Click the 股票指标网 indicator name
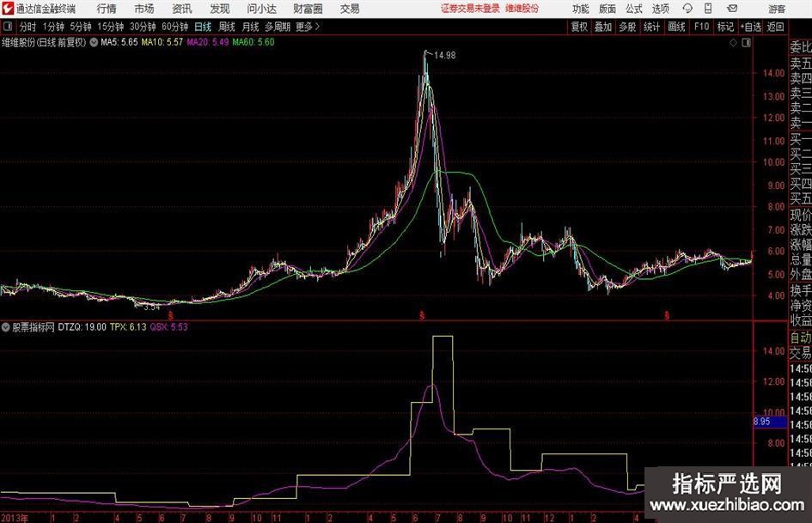Viewport: 812px width, 523px height. (34, 327)
